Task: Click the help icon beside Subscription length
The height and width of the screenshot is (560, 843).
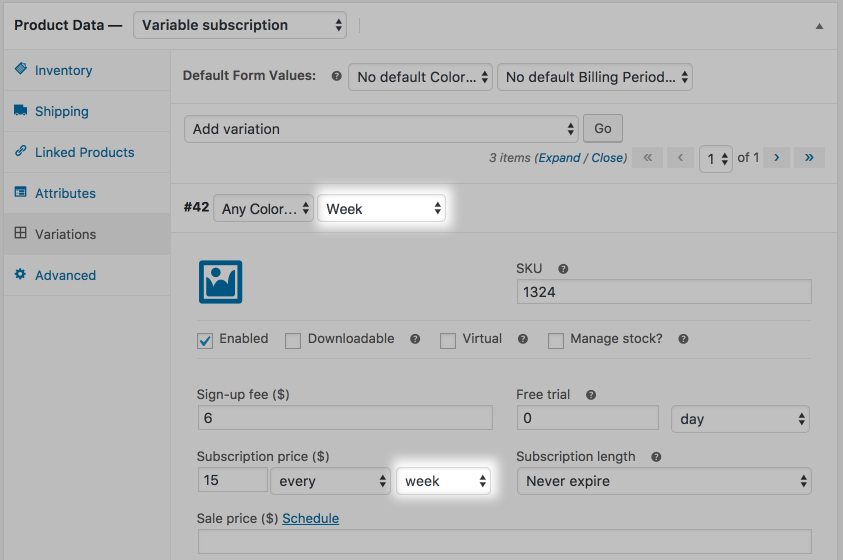Action: click(x=656, y=457)
